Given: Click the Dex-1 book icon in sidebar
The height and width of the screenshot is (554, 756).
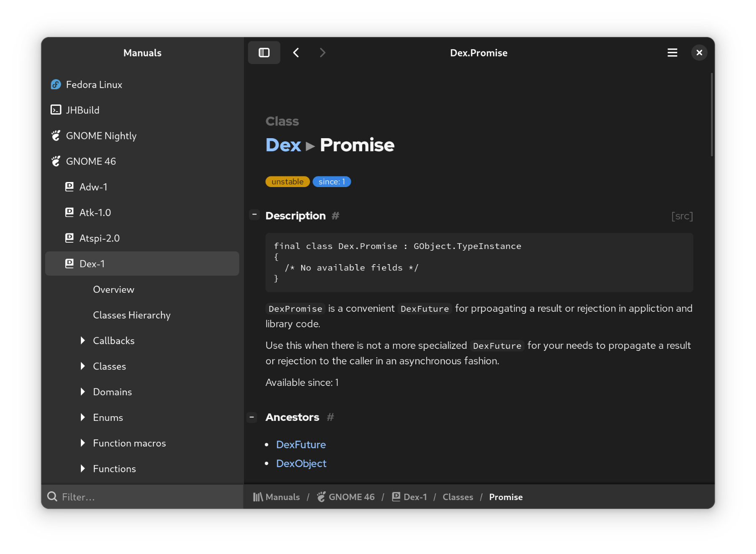Looking at the screenshot, I should [x=69, y=263].
